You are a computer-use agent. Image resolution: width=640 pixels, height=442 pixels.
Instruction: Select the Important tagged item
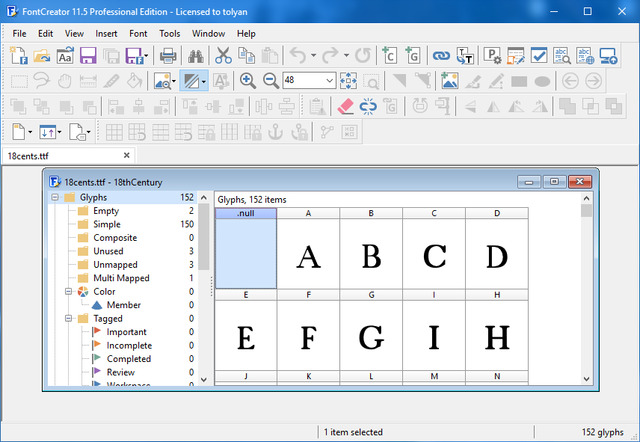click(x=126, y=332)
